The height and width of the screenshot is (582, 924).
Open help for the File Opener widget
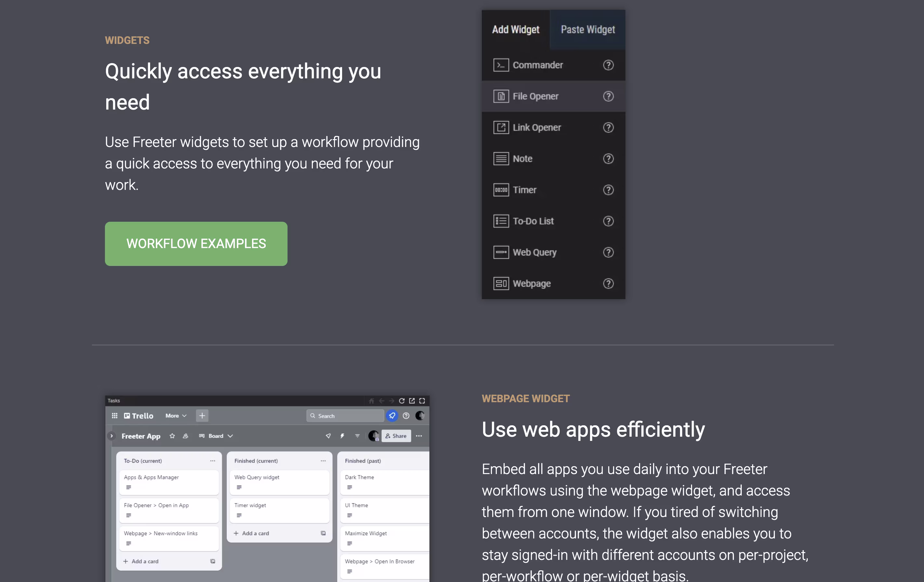[x=608, y=96]
